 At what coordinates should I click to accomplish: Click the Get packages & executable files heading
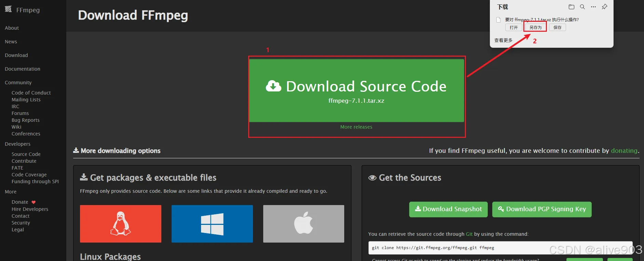(148, 177)
